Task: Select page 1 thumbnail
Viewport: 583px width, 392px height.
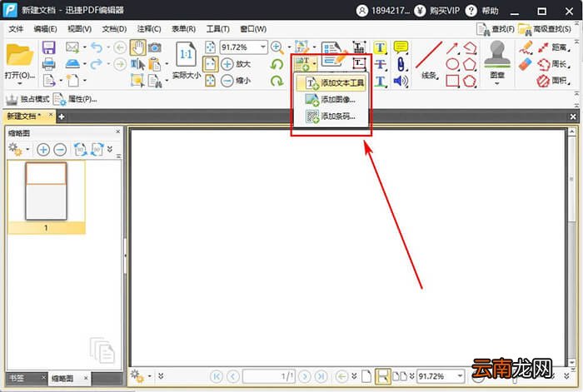Action: pyautogui.click(x=46, y=191)
